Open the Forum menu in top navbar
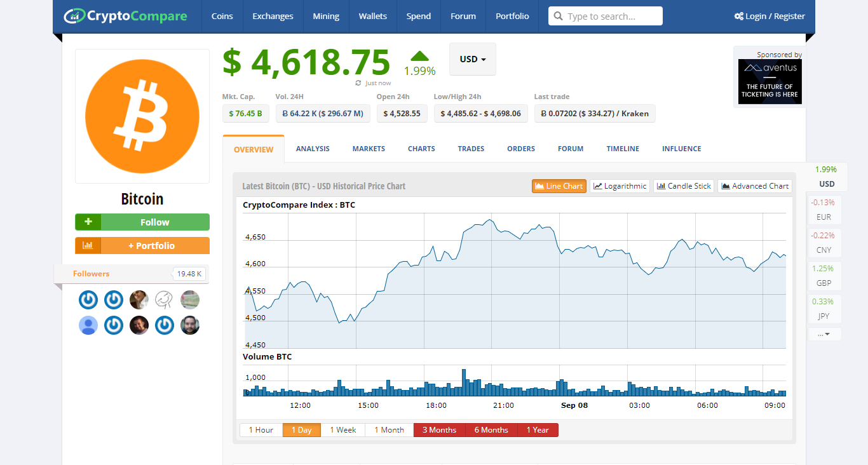The width and height of the screenshot is (868, 465). click(x=463, y=17)
